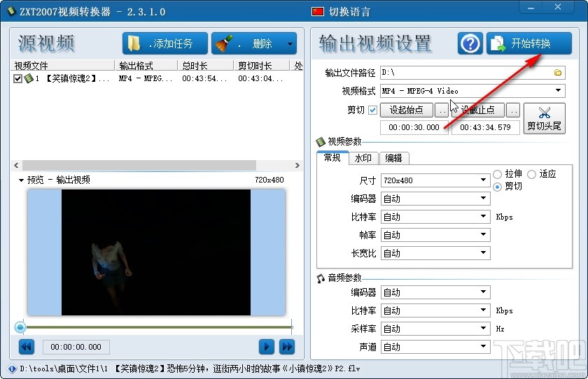The height and width of the screenshot is (379, 588).
Task: Open the video 比特率 dropdown
Action: (x=435, y=217)
